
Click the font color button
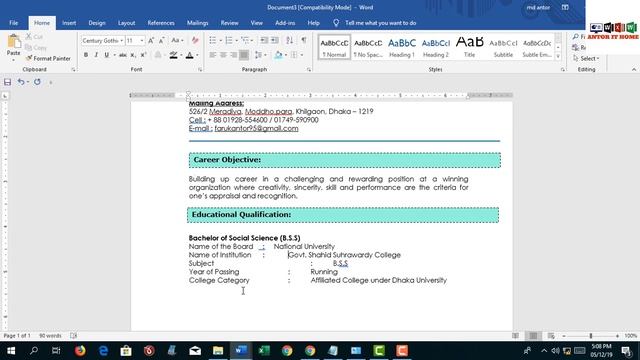tap(189, 55)
